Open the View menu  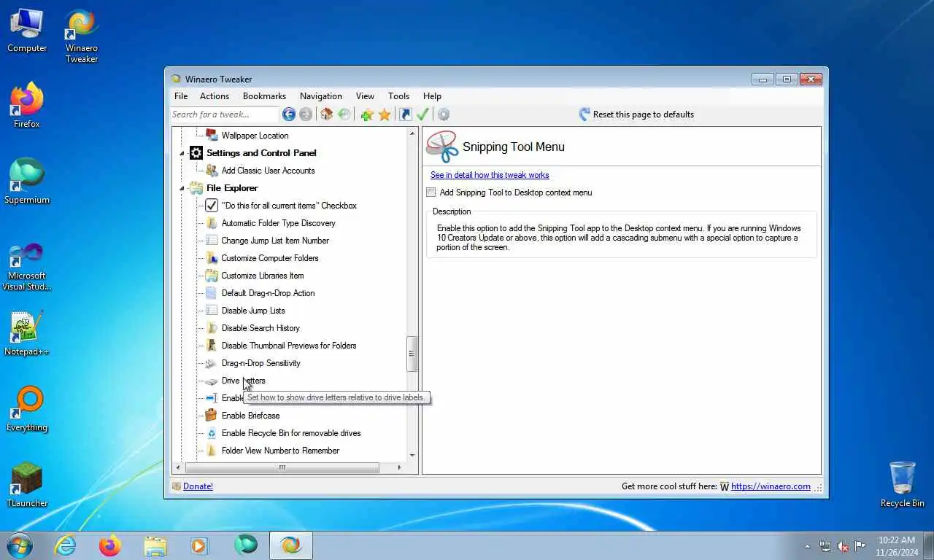click(x=365, y=96)
